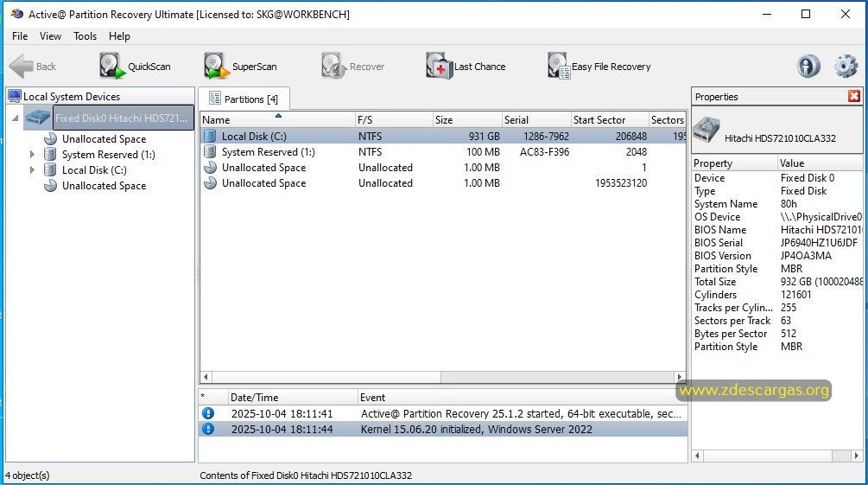Click the info icon of the 18:11:41 log entry
The image size is (868, 485).
(208, 413)
